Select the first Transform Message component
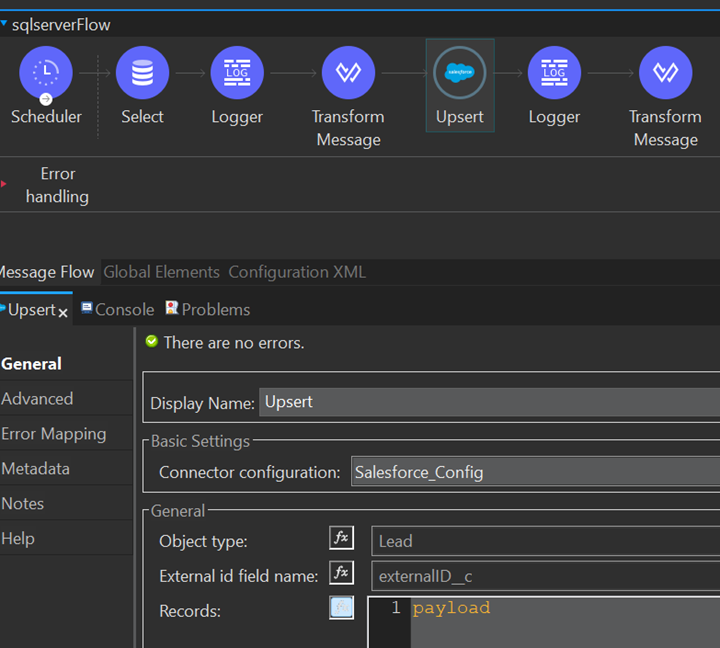This screenshot has height=648, width=720. point(348,73)
